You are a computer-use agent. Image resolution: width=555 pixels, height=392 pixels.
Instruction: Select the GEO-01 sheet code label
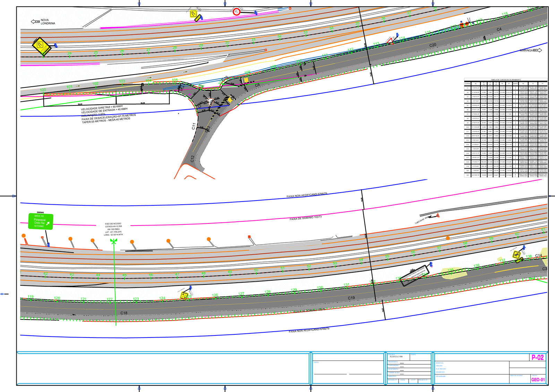[538, 380]
